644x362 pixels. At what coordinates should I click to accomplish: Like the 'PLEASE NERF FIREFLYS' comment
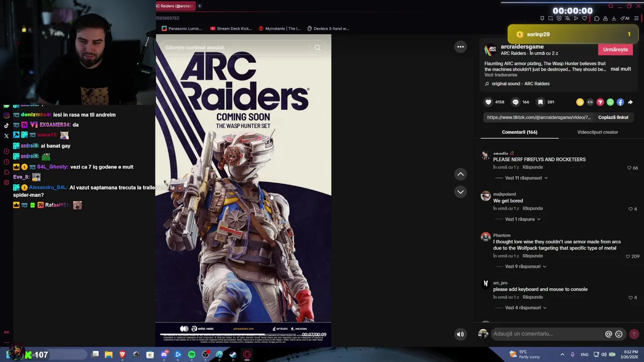point(629,168)
